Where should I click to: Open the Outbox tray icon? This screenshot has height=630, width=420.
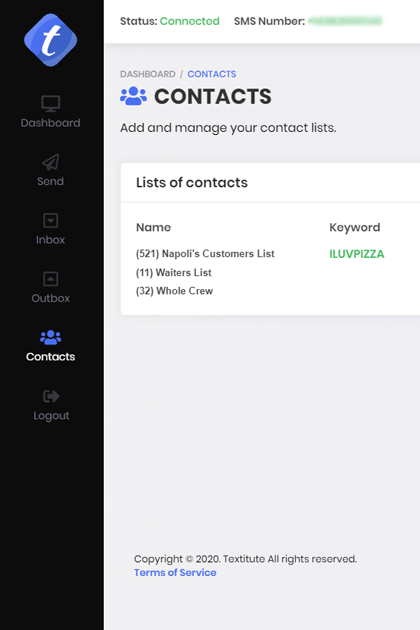[51, 279]
